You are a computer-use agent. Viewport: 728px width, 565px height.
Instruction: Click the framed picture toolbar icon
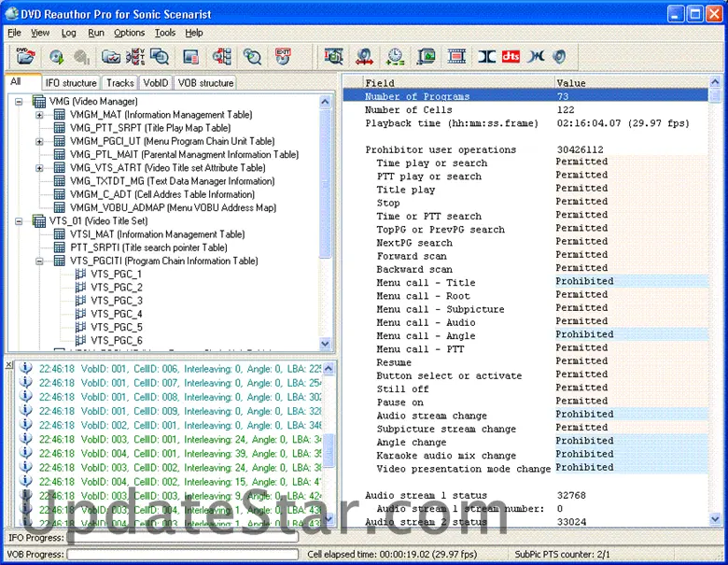[x=427, y=57]
